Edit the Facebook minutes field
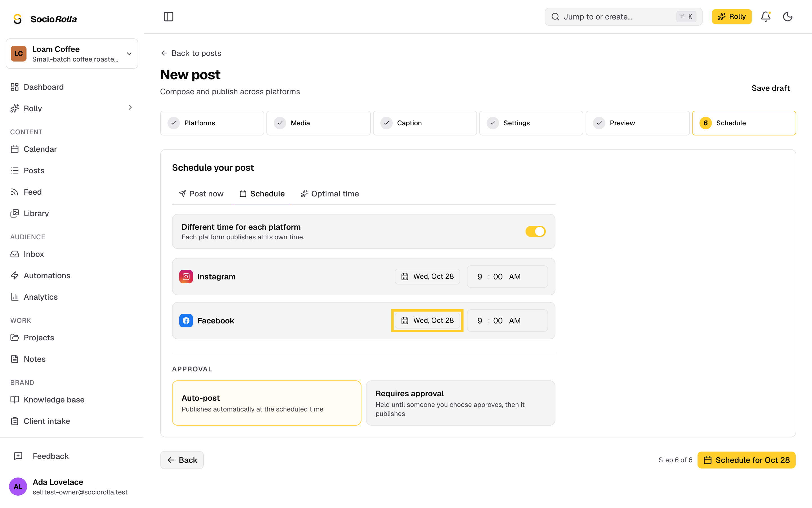Image resolution: width=812 pixels, height=508 pixels. point(498,321)
